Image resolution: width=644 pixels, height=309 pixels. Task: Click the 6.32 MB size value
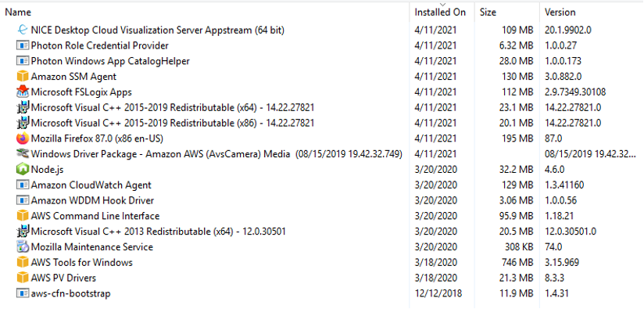point(517,45)
